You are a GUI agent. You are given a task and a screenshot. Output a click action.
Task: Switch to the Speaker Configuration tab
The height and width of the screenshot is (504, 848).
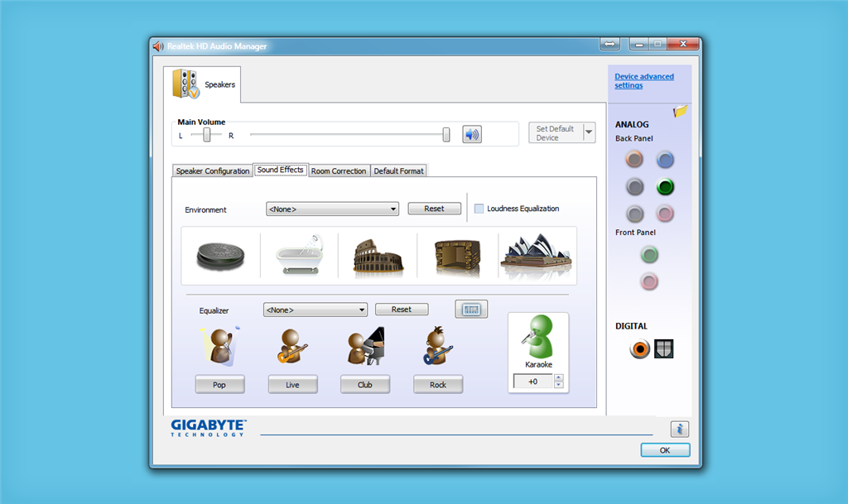click(213, 170)
